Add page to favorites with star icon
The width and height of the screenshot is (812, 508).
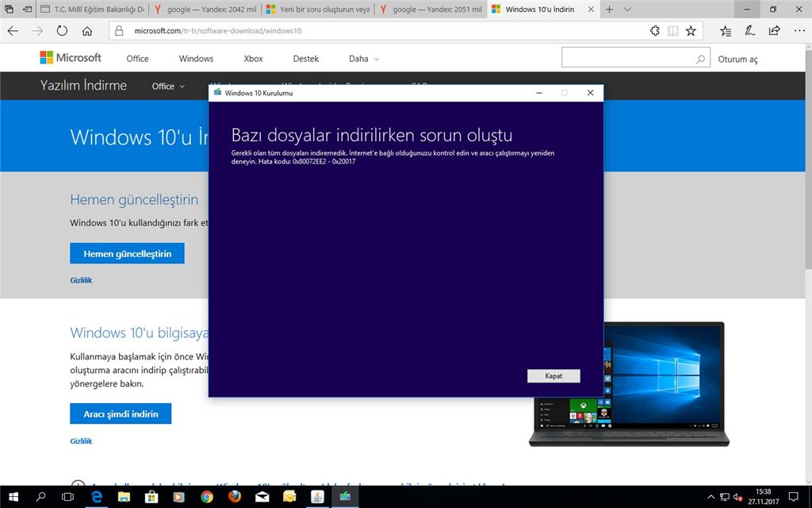pyautogui.click(x=691, y=31)
